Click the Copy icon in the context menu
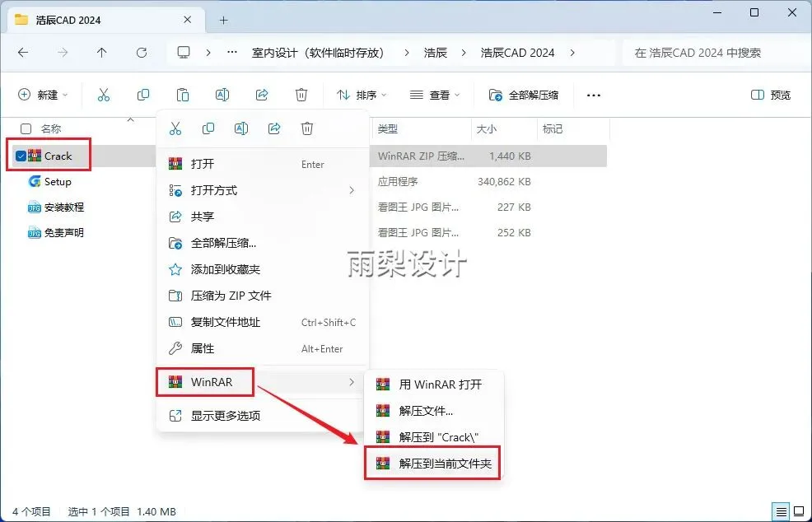Screen dimensions: 812x522 [208, 128]
